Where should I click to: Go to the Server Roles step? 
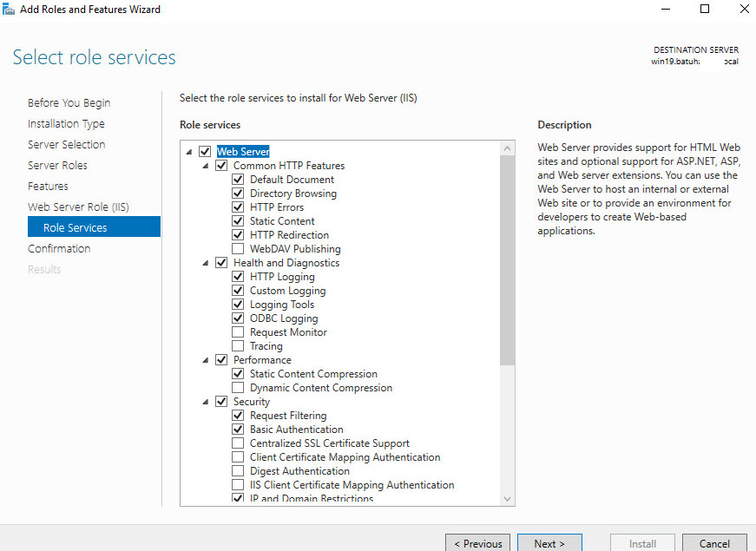click(x=57, y=165)
